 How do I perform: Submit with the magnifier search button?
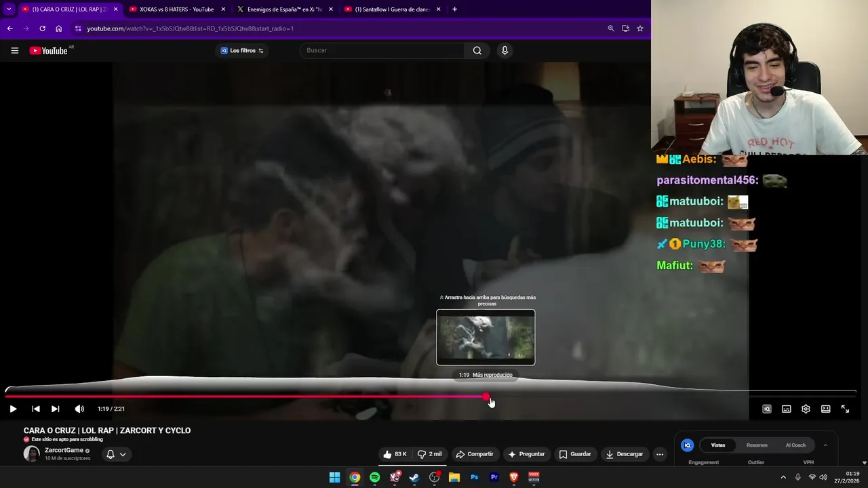[477, 51]
